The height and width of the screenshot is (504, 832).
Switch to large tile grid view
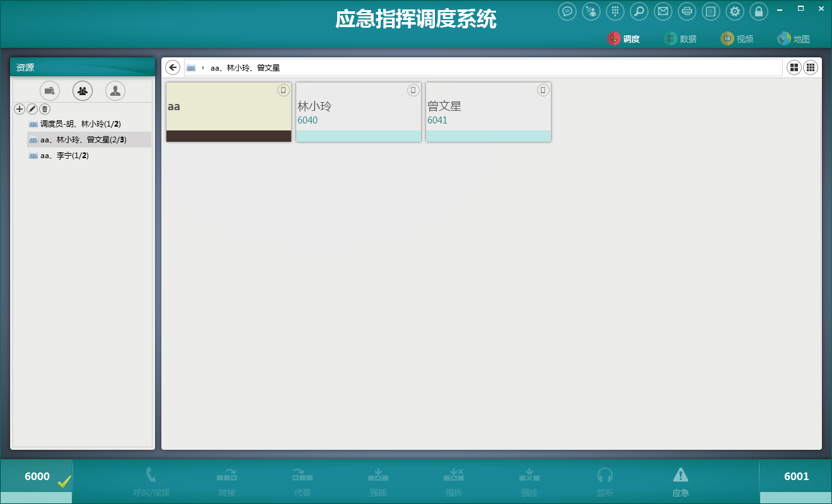point(794,67)
